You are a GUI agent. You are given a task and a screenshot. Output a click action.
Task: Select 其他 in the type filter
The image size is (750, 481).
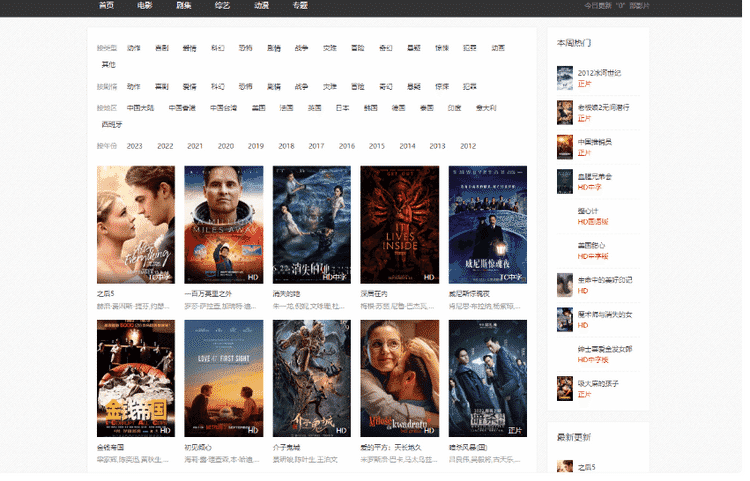tap(108, 64)
